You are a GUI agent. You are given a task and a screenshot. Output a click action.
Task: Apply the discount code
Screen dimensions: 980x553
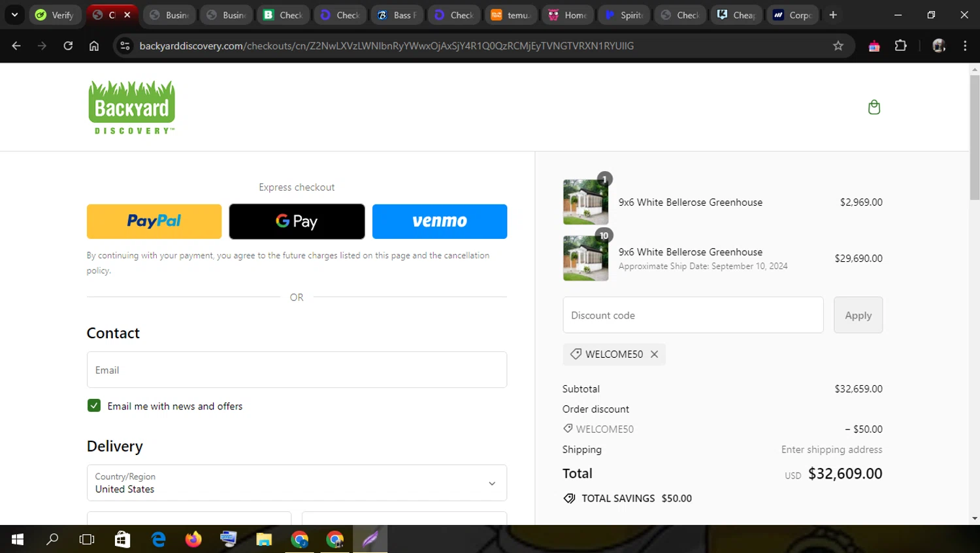pos(858,315)
